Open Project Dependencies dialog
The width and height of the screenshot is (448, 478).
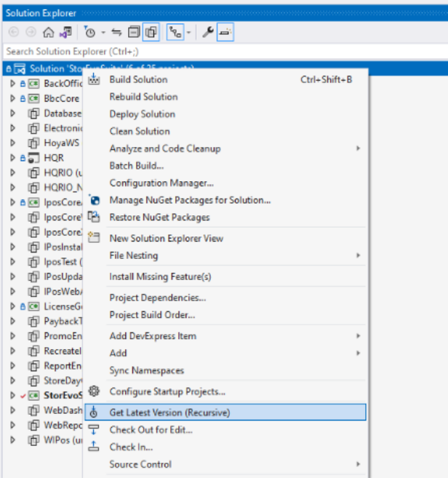[x=225, y=298]
